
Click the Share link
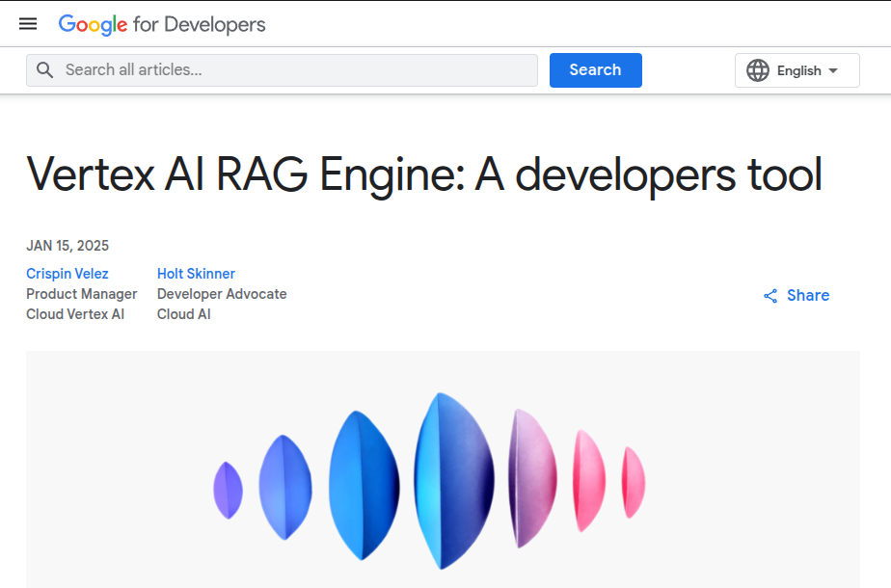[796, 295]
